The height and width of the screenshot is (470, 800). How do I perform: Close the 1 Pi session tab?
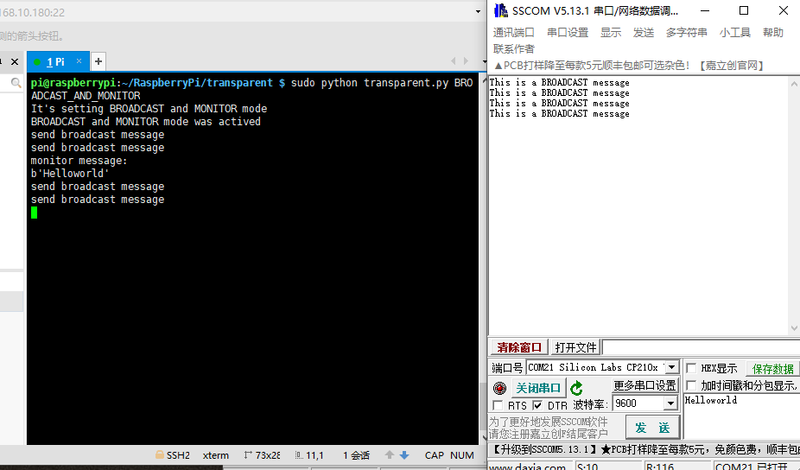[x=79, y=61]
